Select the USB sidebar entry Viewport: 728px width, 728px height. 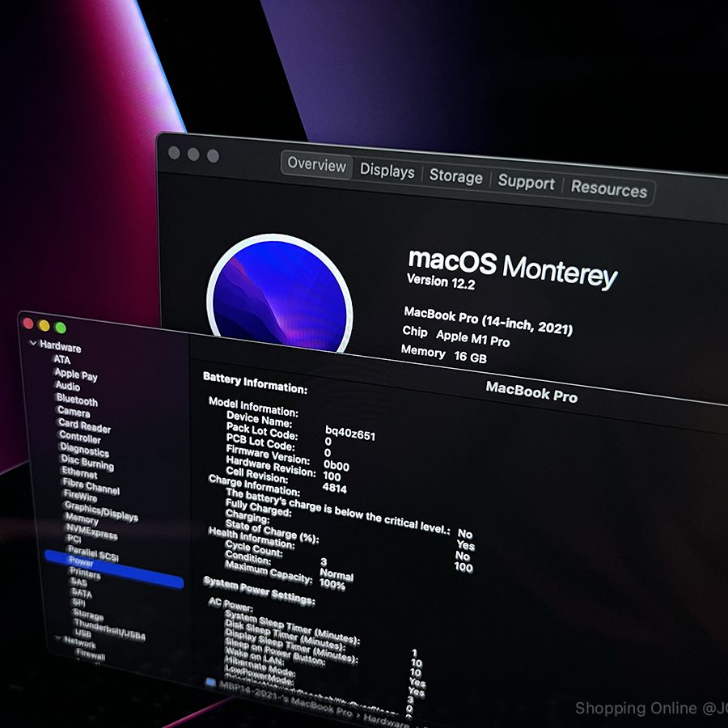(83, 633)
